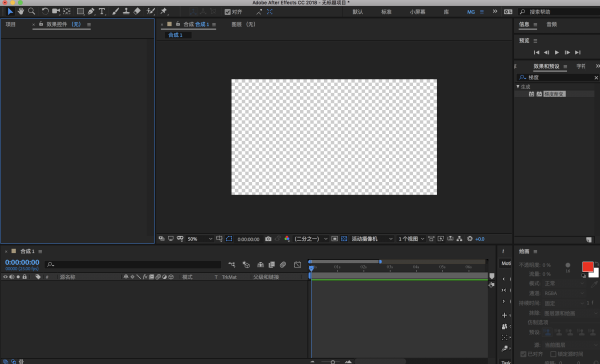Select the Brush tool
Image resolution: width=600 pixels, height=364 pixels.
pos(116,11)
